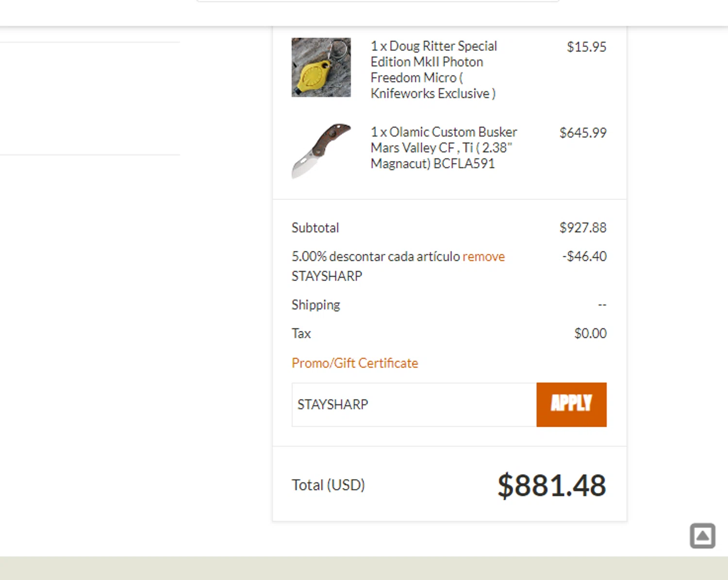This screenshot has width=728, height=580.
Task: Click the -$46.40 discount amount
Action: point(584,256)
